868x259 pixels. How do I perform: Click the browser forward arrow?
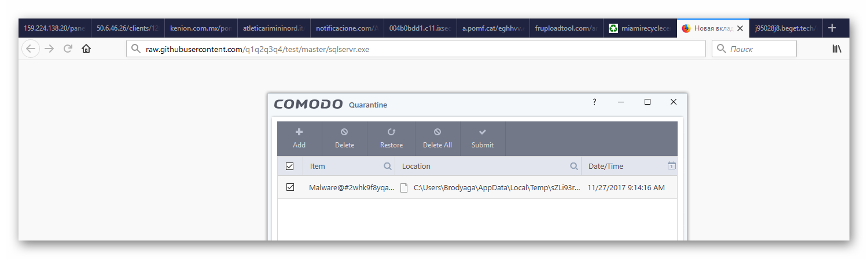49,49
